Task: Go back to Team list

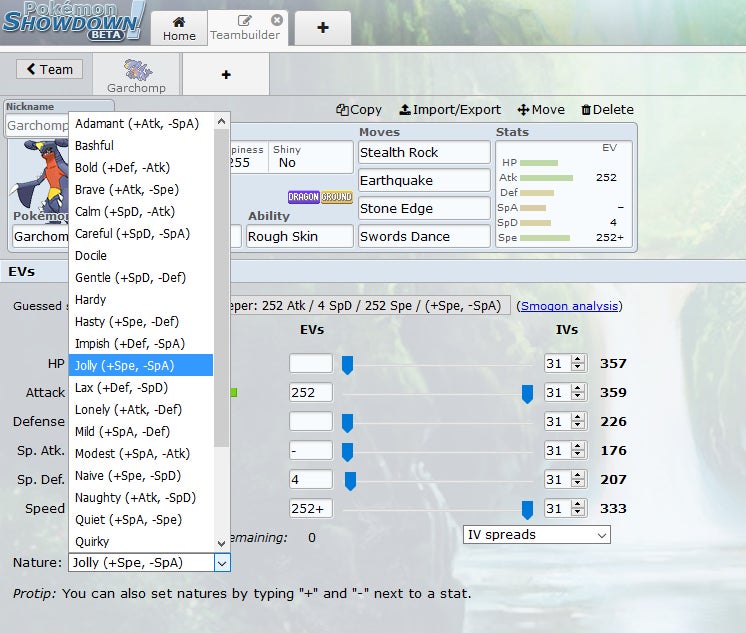Action: coord(49,69)
